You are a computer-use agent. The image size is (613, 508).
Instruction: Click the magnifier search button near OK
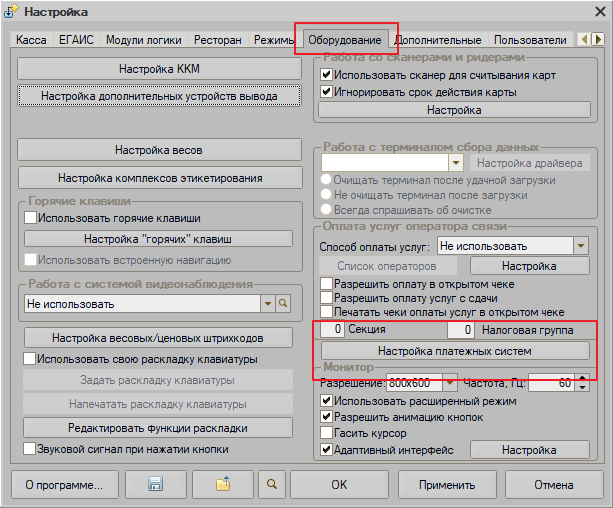point(270,485)
